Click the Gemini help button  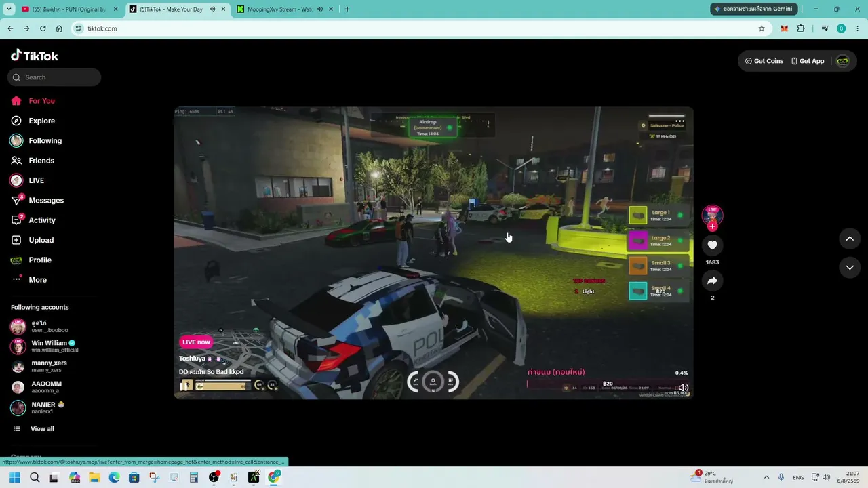[x=753, y=9]
